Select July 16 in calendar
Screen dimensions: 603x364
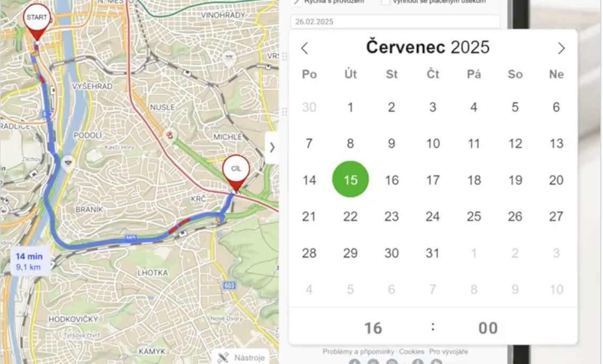[x=391, y=180]
